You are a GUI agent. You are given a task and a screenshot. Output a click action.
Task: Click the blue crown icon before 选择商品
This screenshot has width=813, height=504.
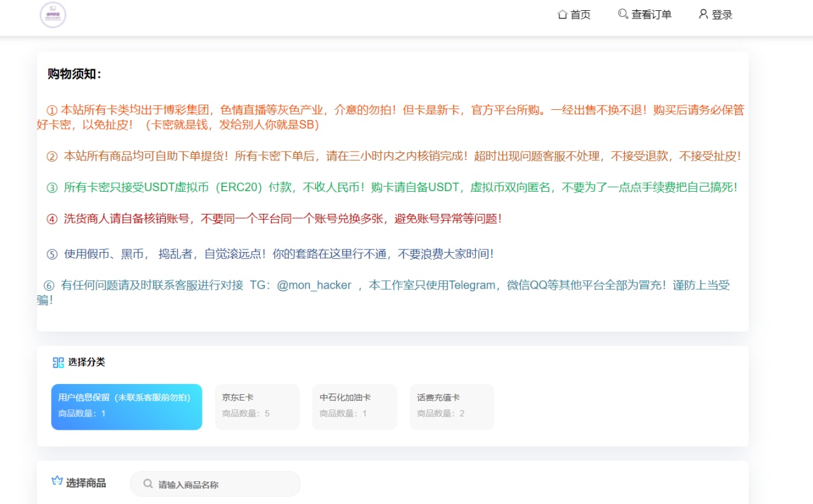tap(57, 481)
